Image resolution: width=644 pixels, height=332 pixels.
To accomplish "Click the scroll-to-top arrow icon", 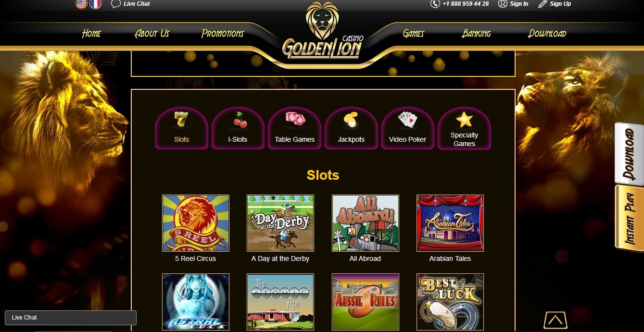I will click(x=555, y=320).
